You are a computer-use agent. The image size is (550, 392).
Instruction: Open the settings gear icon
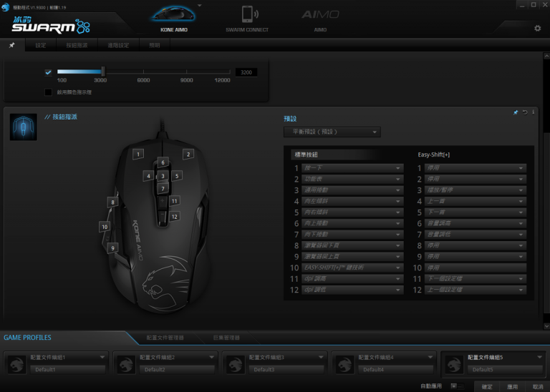[x=537, y=28]
